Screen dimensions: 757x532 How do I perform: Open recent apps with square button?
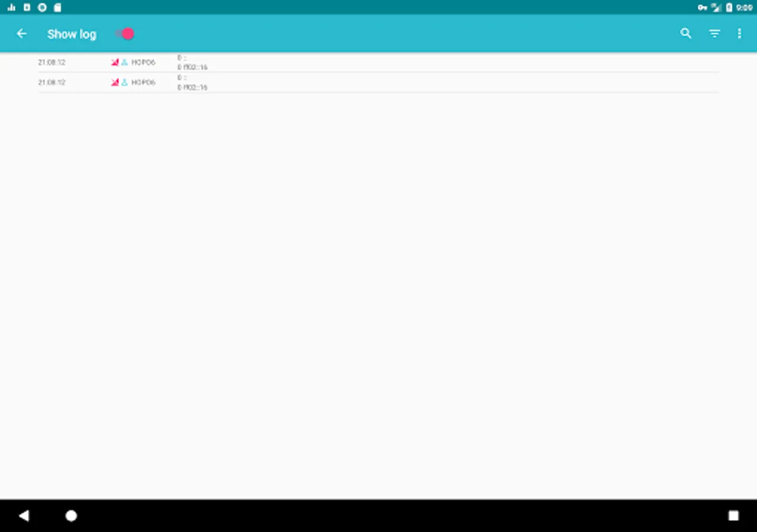(733, 515)
